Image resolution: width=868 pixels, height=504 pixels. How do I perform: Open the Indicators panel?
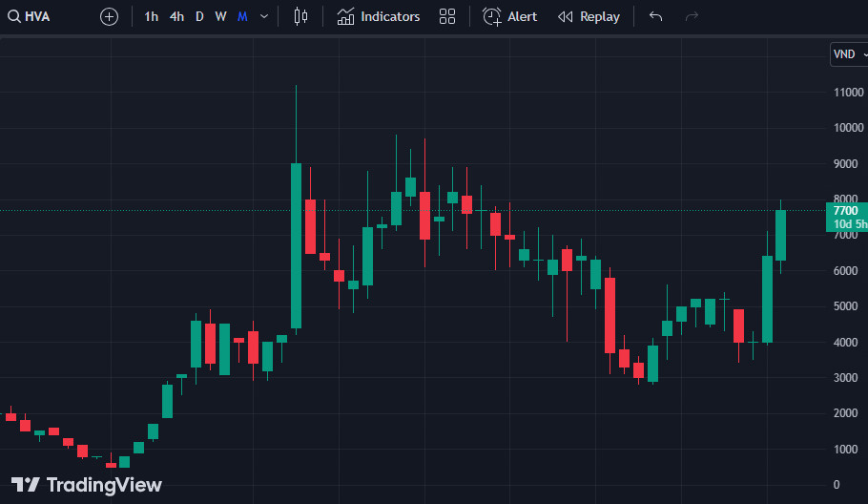[379, 16]
